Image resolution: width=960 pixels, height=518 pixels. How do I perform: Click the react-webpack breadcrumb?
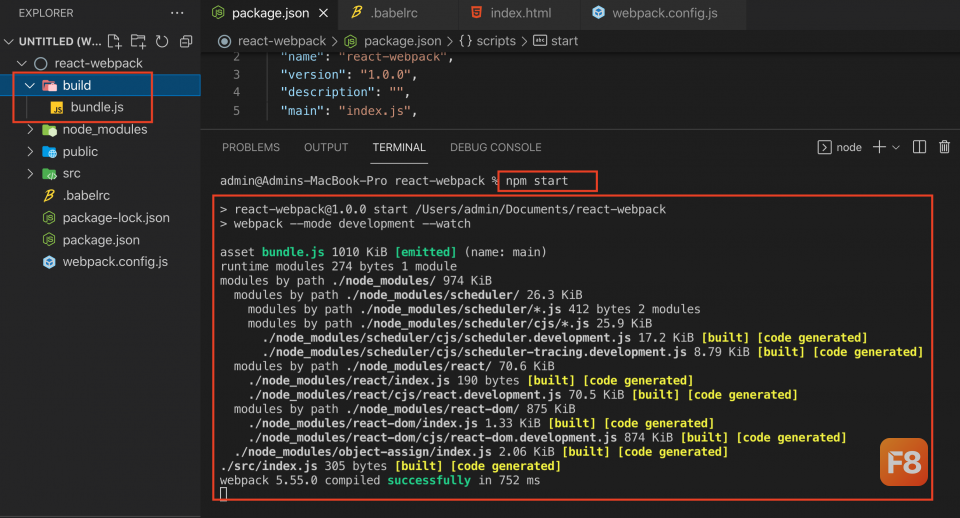pyautogui.click(x=282, y=41)
